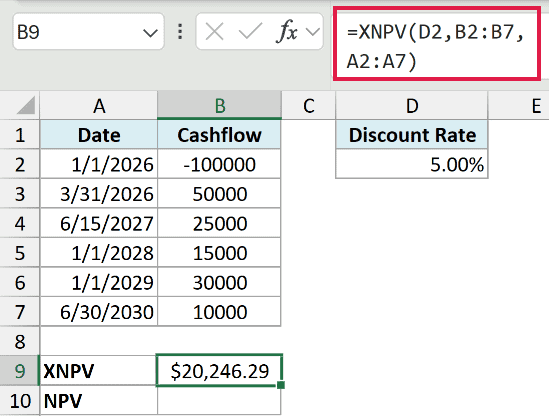This screenshot has width=549, height=416.
Task: Select row 7 header
Action: pos(20,312)
